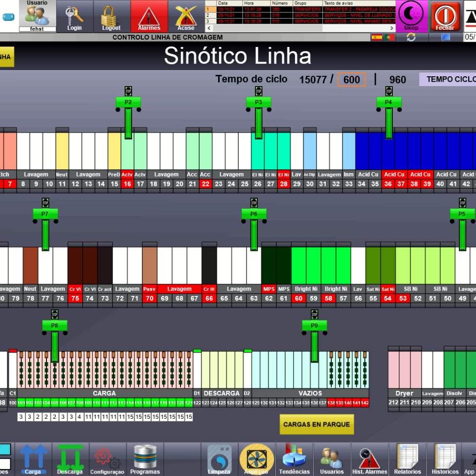
Task: Open the Alarmes warning panel
Action: pyautogui.click(x=149, y=17)
